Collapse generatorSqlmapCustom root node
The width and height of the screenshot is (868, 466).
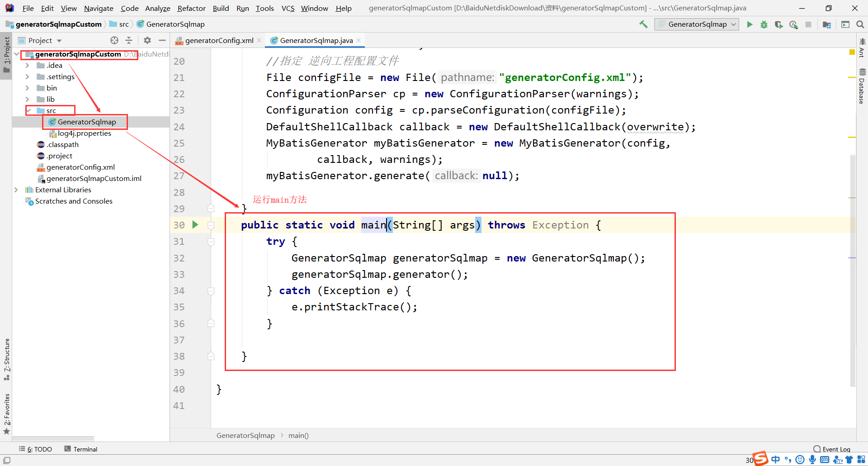point(17,54)
